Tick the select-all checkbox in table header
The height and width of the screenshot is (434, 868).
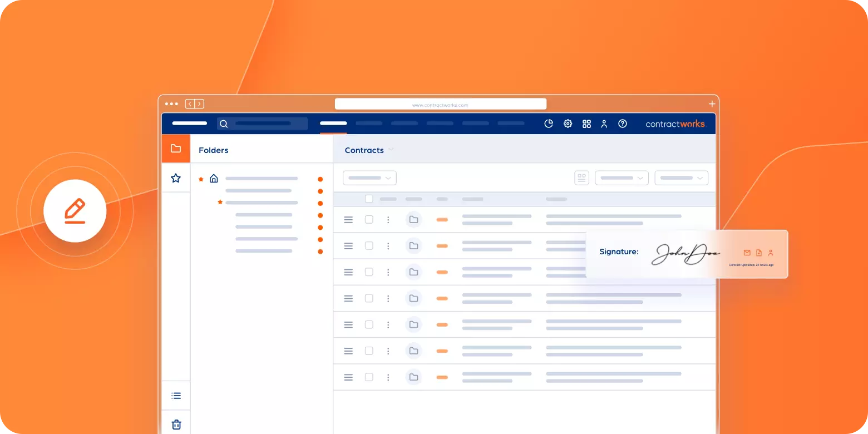click(369, 199)
